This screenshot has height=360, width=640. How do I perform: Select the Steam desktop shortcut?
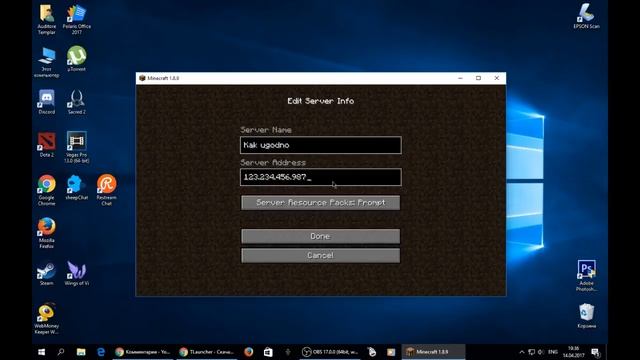(x=47, y=273)
